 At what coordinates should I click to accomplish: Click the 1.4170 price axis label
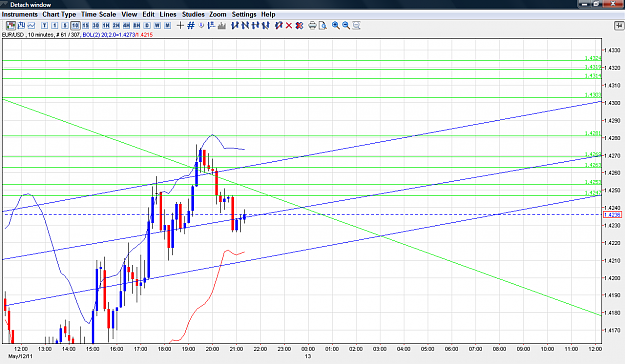612,331
